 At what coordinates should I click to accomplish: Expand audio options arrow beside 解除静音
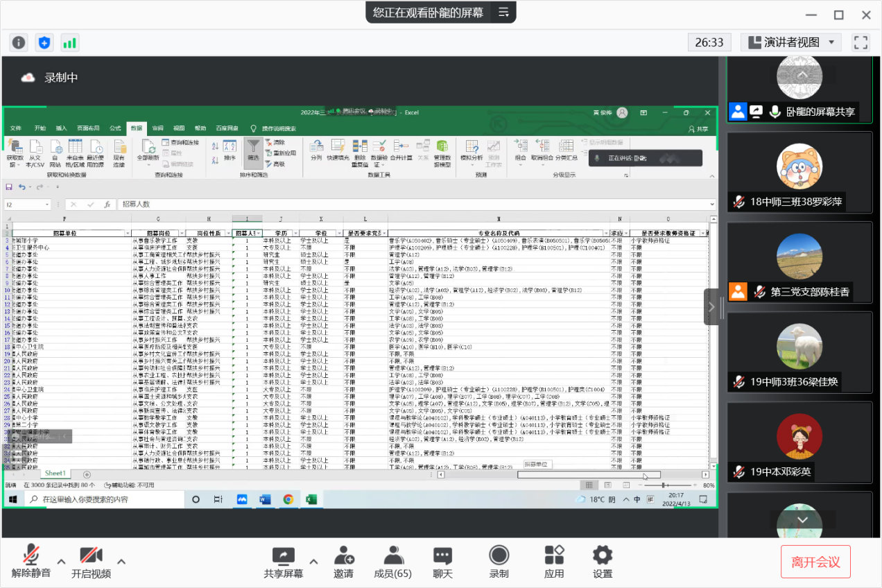coord(61,562)
